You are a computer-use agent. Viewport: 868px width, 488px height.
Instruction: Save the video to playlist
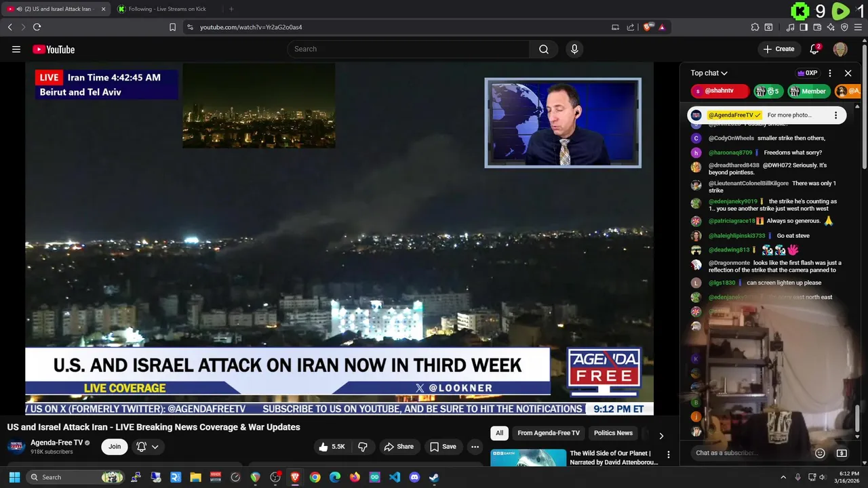click(x=443, y=447)
